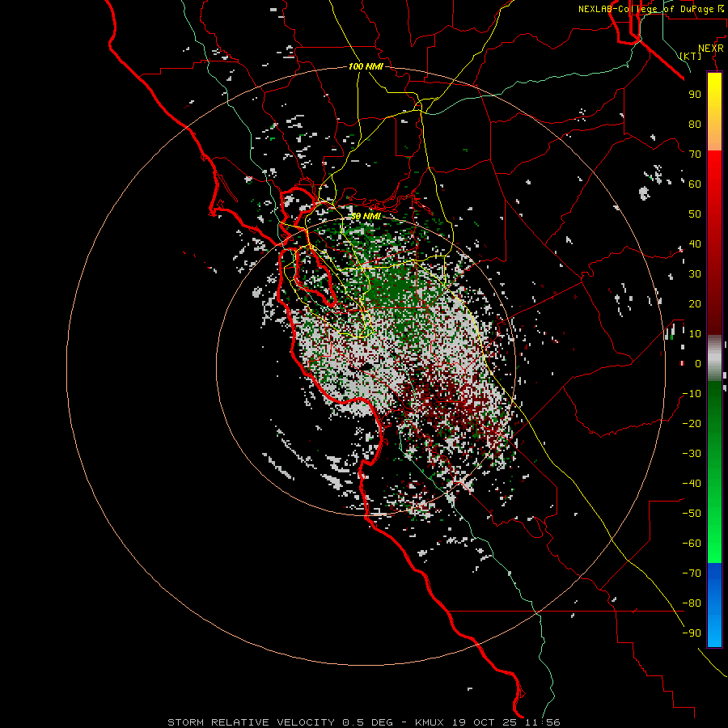Image resolution: width=728 pixels, height=728 pixels.
Task: Click the positive "60" scale label
Action: tap(695, 184)
